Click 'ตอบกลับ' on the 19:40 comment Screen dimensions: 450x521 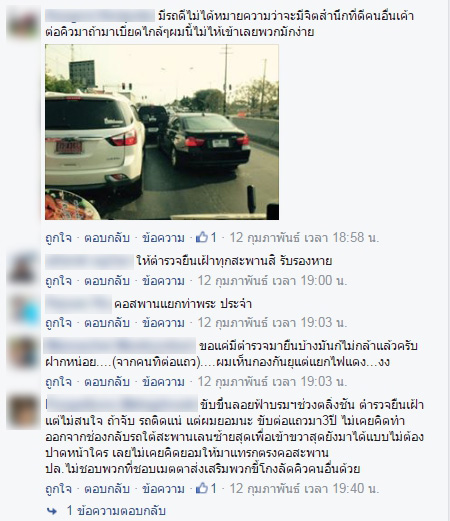[x=107, y=489]
